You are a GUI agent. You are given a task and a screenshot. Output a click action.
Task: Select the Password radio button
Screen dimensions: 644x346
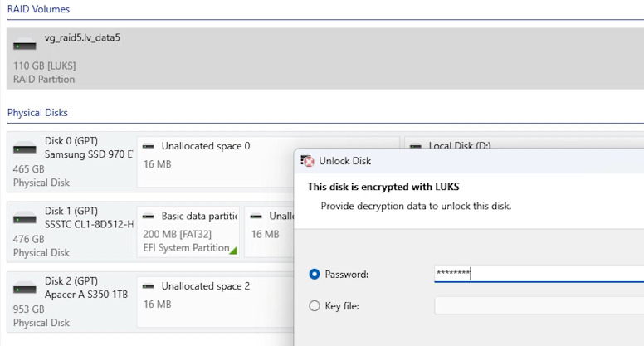(315, 274)
